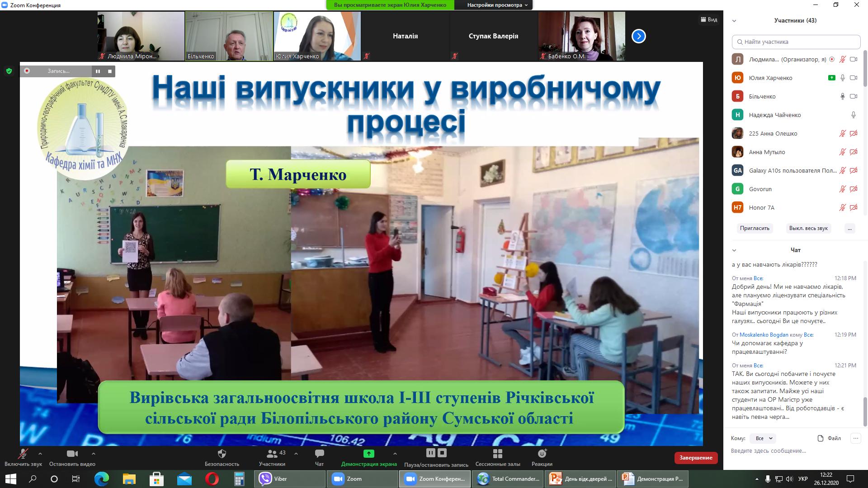Pause recording in bottom toolbar

(x=431, y=453)
